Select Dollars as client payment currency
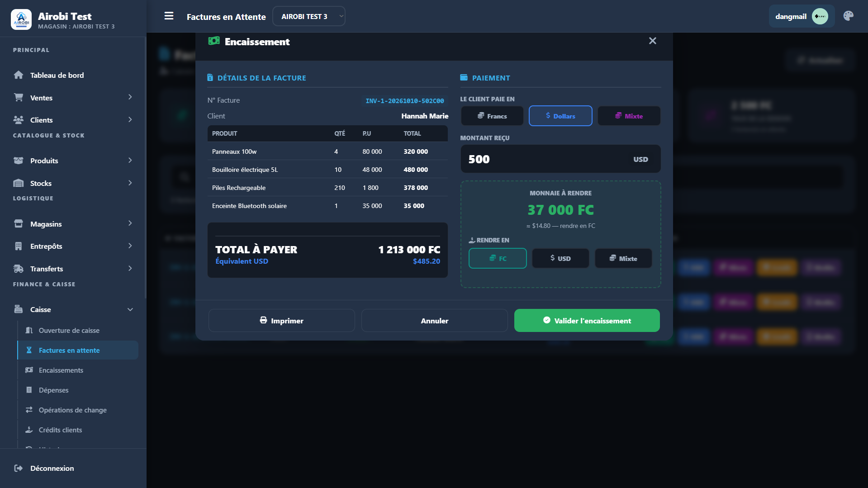This screenshot has width=868, height=488. point(560,116)
